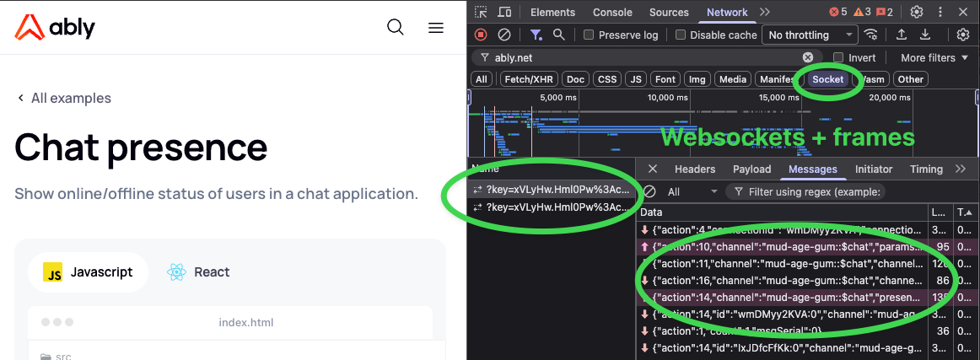Open the Payload detail tab
Image resolution: width=980 pixels, height=360 pixels.
point(752,169)
